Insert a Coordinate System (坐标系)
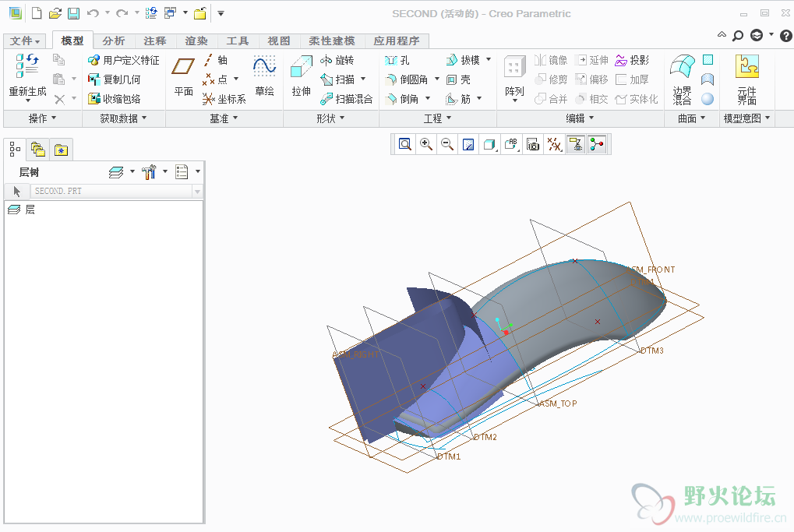 click(224, 99)
